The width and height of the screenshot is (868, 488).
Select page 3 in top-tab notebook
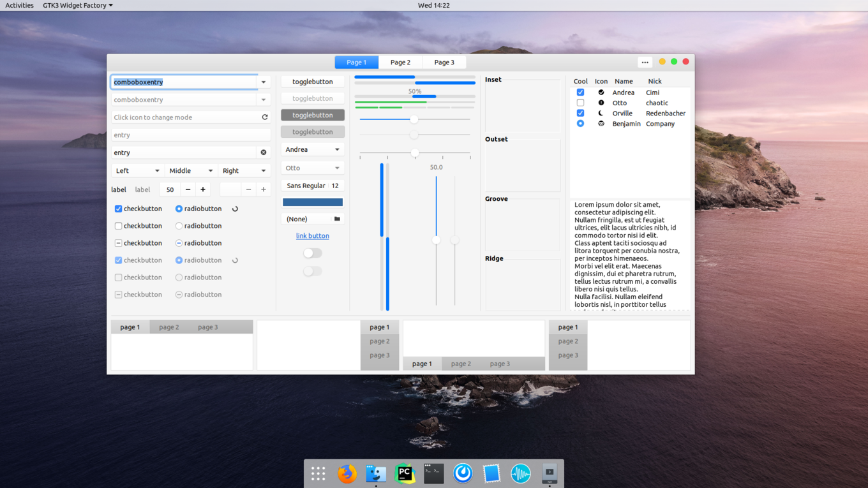point(208,327)
